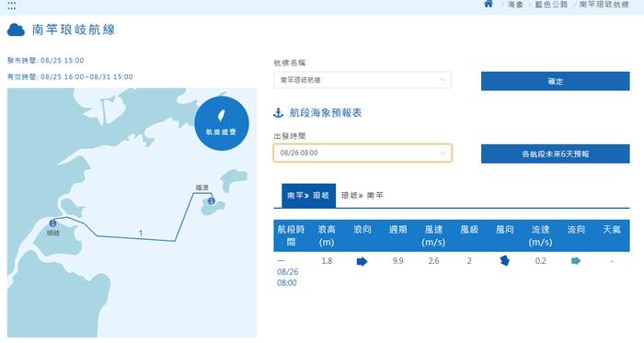Open the 出發時間 departure time dropdown
Viewport: 644px width, 343px height.
coord(362,153)
